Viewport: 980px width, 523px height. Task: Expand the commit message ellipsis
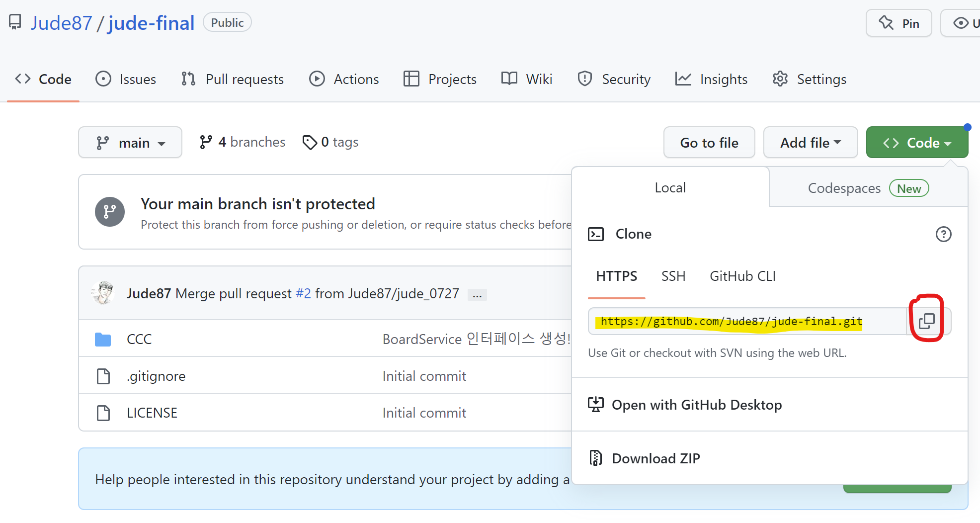(x=477, y=294)
